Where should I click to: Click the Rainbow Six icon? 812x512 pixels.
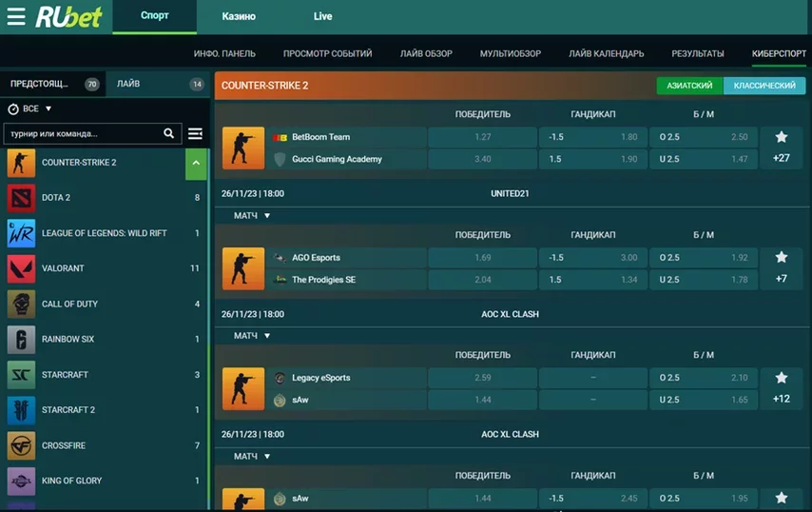pyautogui.click(x=21, y=339)
